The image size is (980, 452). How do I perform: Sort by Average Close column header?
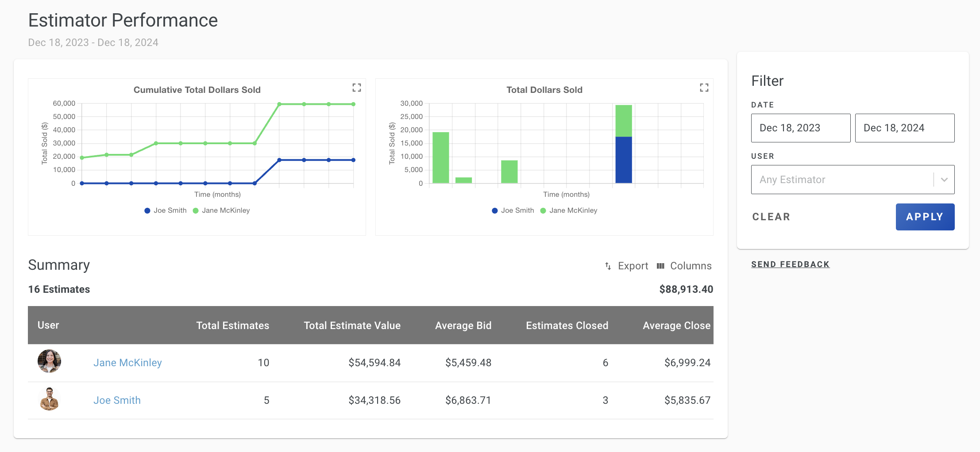676,326
